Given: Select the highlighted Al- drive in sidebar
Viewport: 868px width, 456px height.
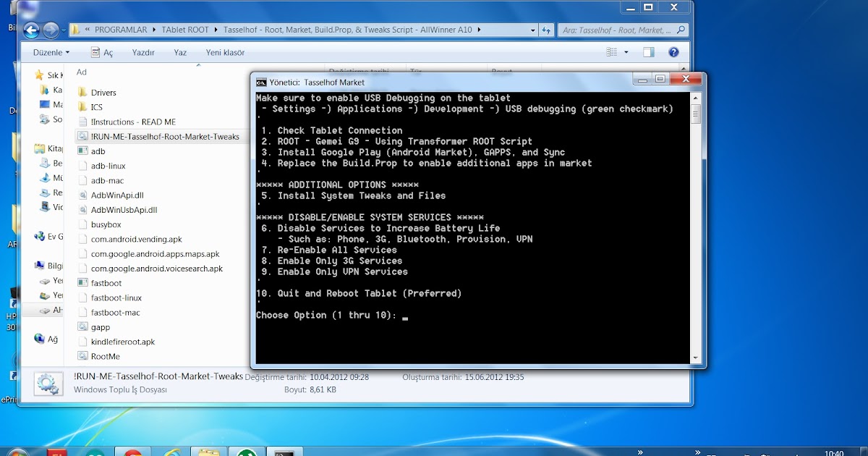Looking at the screenshot, I should click(43, 310).
